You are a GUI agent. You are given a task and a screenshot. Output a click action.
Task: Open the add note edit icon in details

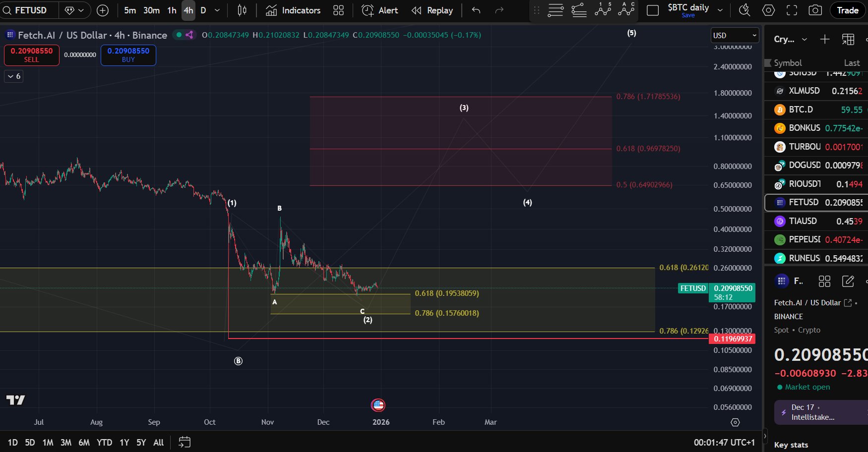[848, 282]
